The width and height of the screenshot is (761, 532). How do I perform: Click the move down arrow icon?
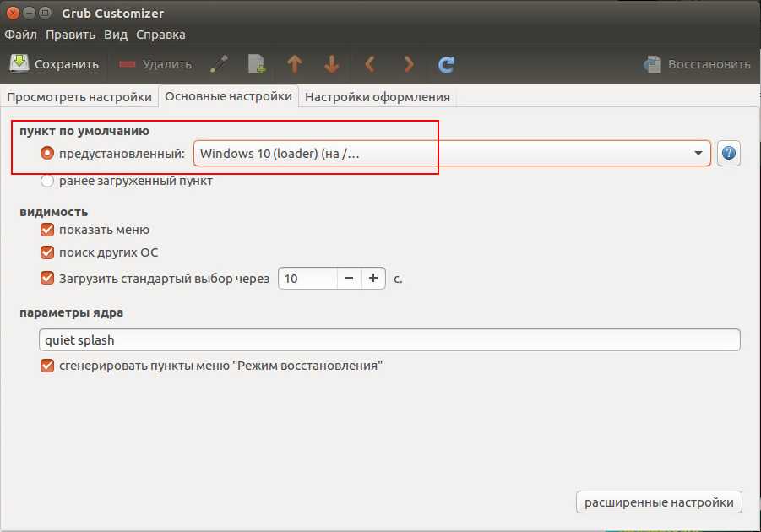pyautogui.click(x=332, y=64)
